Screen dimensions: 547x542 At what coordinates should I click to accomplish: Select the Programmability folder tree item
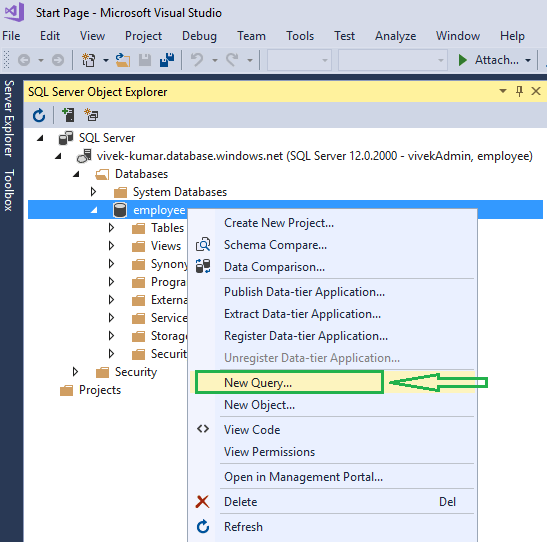[169, 282]
